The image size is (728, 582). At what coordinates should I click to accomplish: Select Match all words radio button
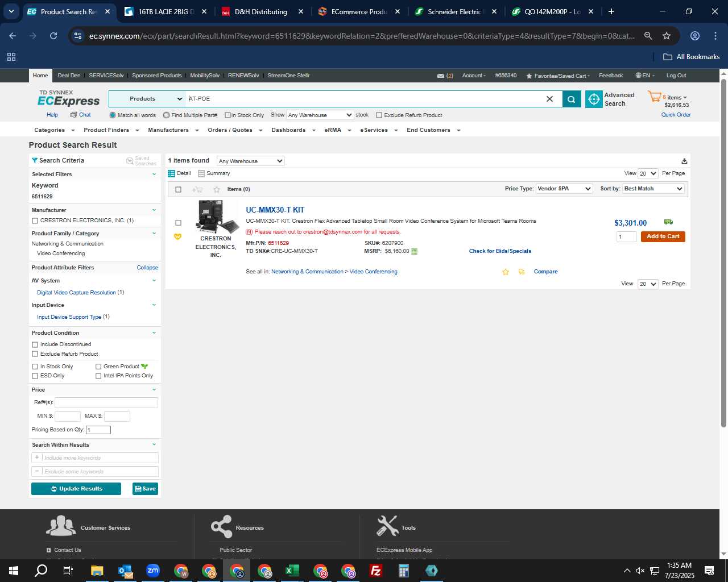(x=113, y=115)
